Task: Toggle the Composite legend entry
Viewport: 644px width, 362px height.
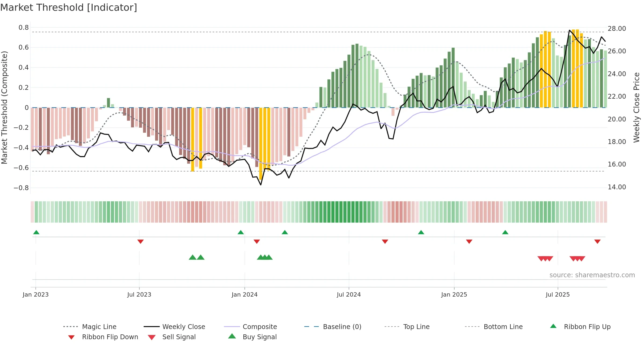Action: pyautogui.click(x=250, y=327)
